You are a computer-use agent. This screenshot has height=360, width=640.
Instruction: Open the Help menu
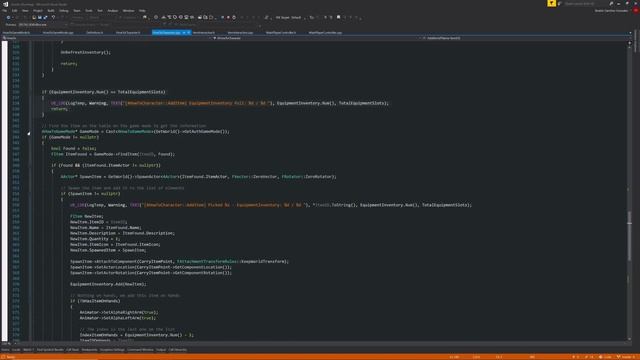[x=142, y=11]
